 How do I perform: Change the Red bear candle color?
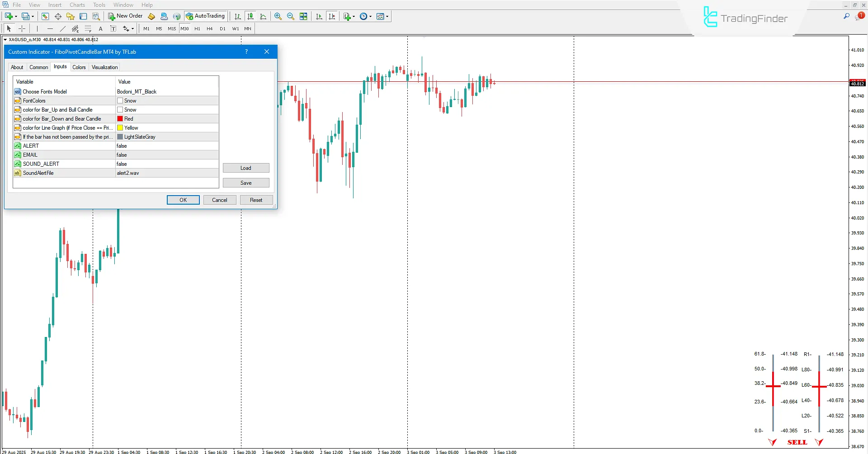pyautogui.click(x=166, y=118)
